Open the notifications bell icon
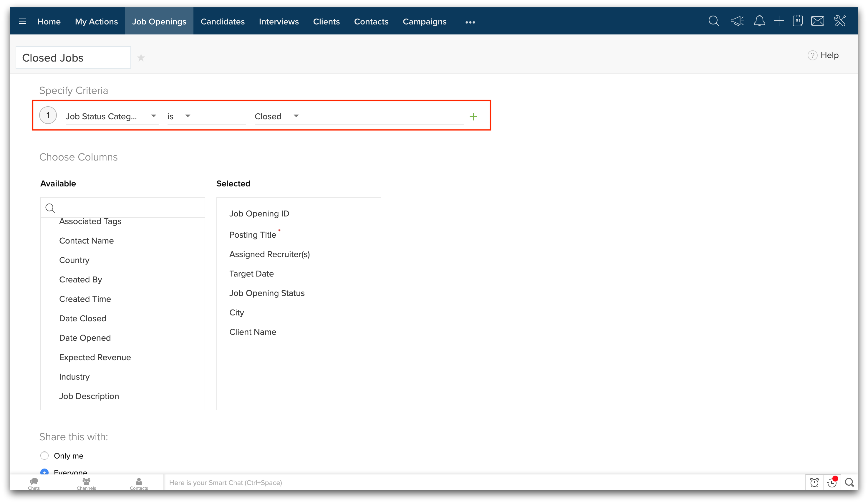 pyautogui.click(x=759, y=21)
